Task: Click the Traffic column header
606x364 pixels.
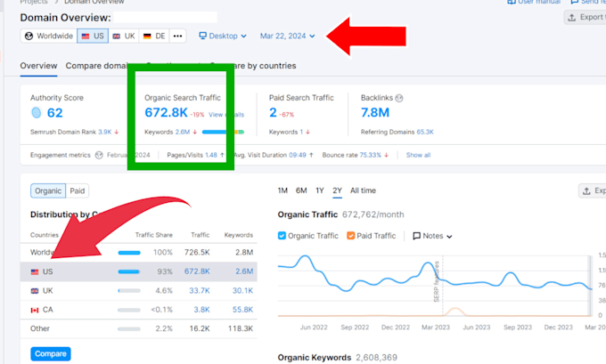Action: point(201,235)
